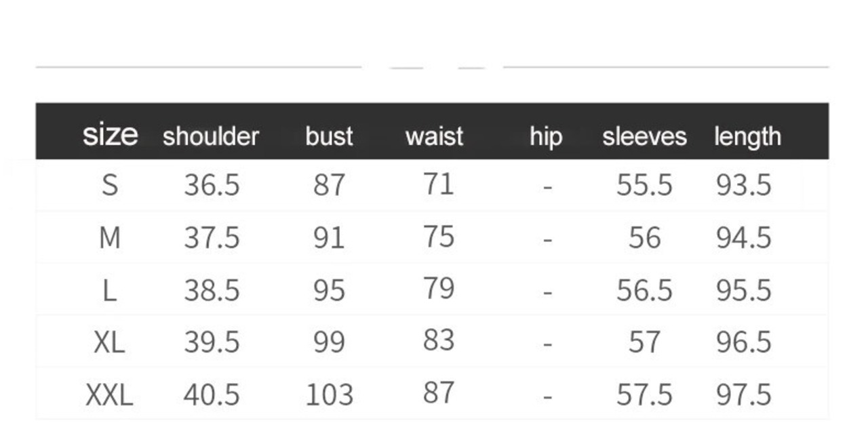This screenshot has width=868, height=446.
Task: Select the length value 96.5
Action: 744,342
